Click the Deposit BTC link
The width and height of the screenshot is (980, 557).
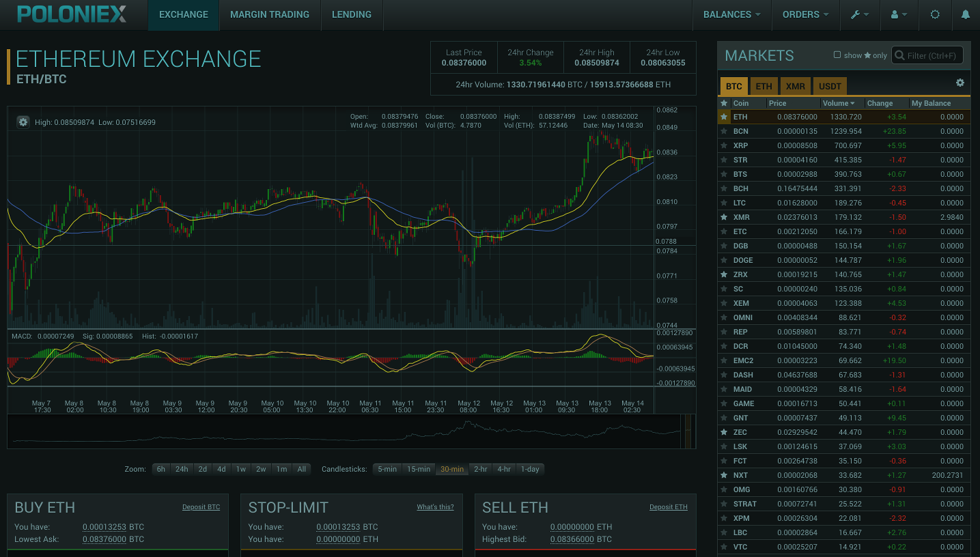click(x=201, y=507)
